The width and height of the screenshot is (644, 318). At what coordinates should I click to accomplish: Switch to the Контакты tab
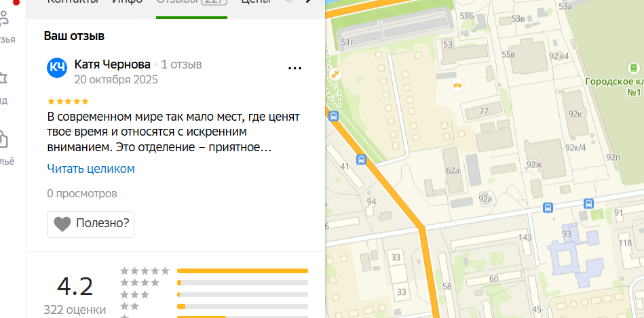(x=73, y=3)
